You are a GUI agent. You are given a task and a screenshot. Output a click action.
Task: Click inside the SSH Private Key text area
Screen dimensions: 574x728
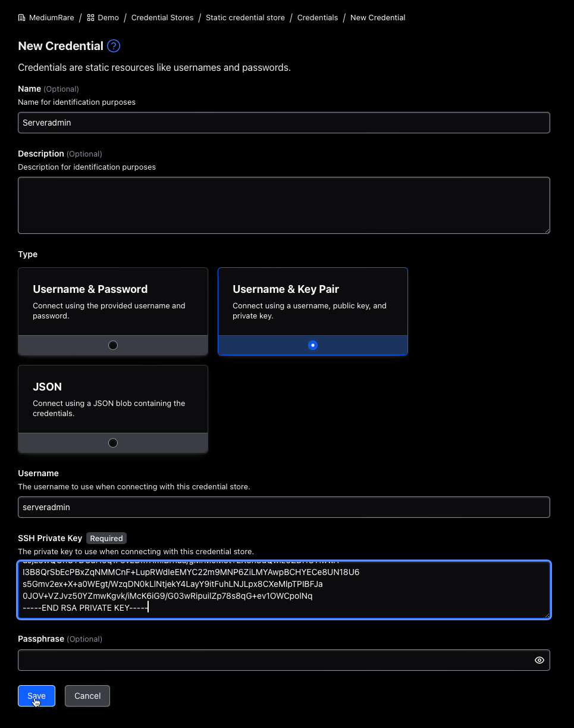coord(284,589)
